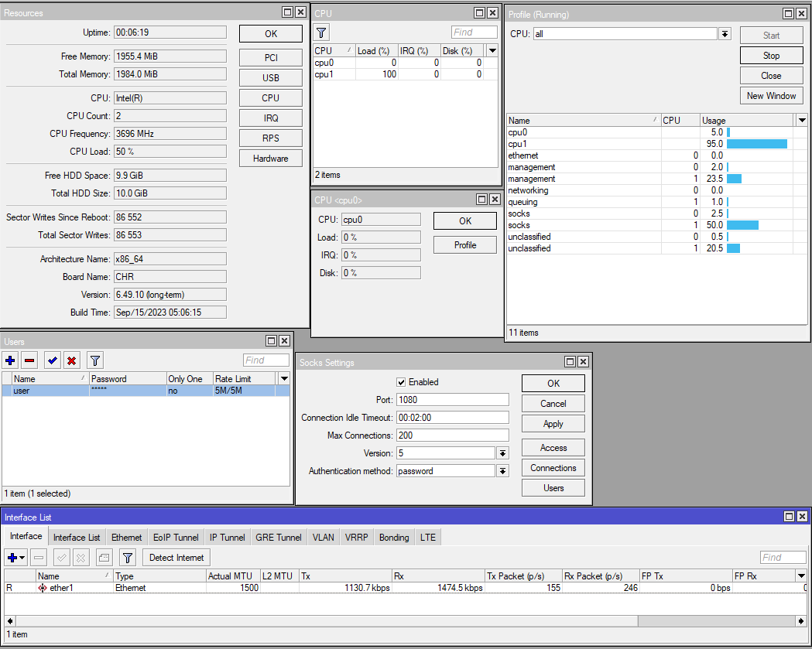Viewport: 812px width, 649px height.
Task: Click the ether1 interface icon
Action: pyautogui.click(x=43, y=588)
